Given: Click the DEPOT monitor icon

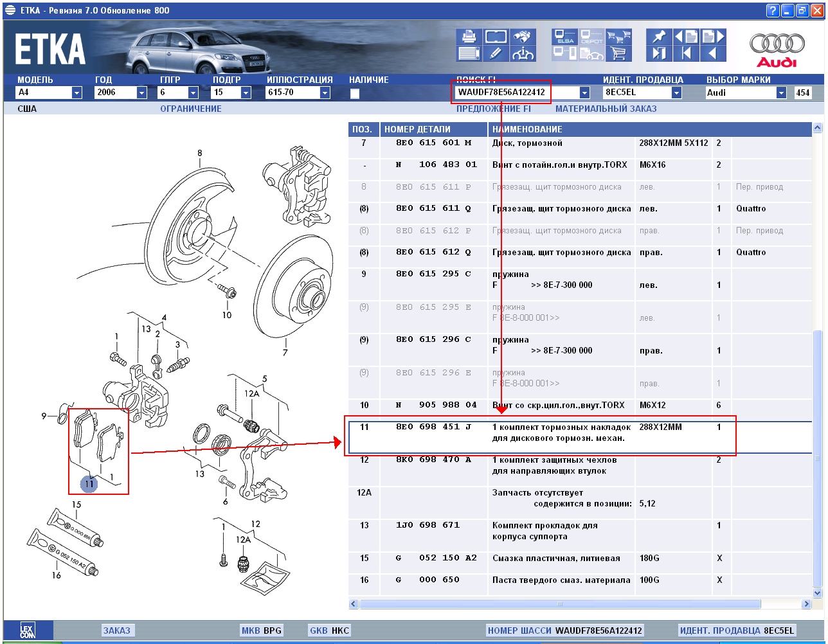Looking at the screenshot, I should coord(591,37).
